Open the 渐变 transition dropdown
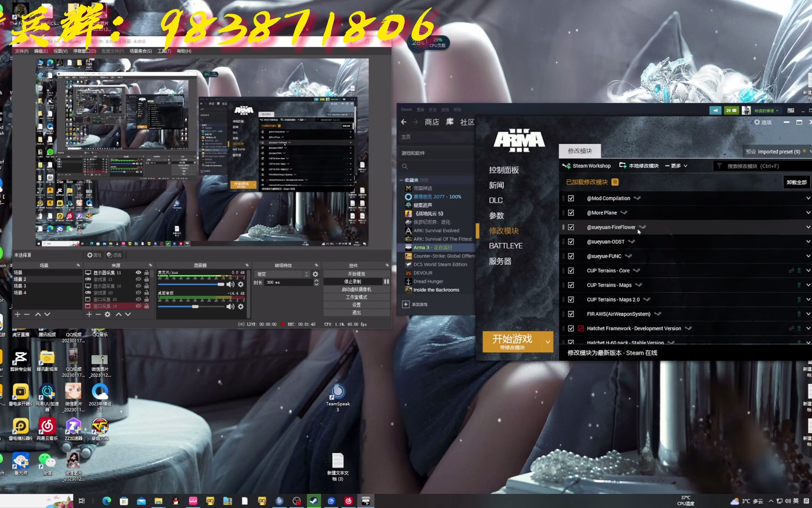 pyautogui.click(x=282, y=274)
